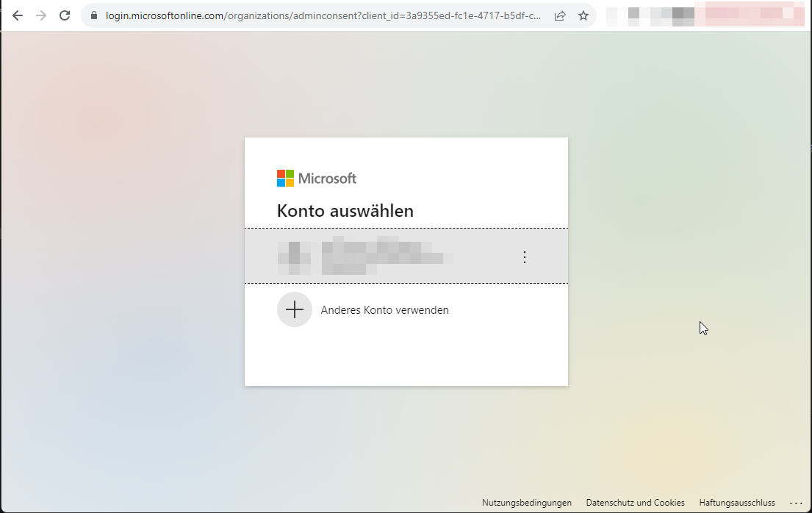This screenshot has width=812, height=513.
Task: Click the Microsoft logo above Konto auswählen
Action: (316, 178)
